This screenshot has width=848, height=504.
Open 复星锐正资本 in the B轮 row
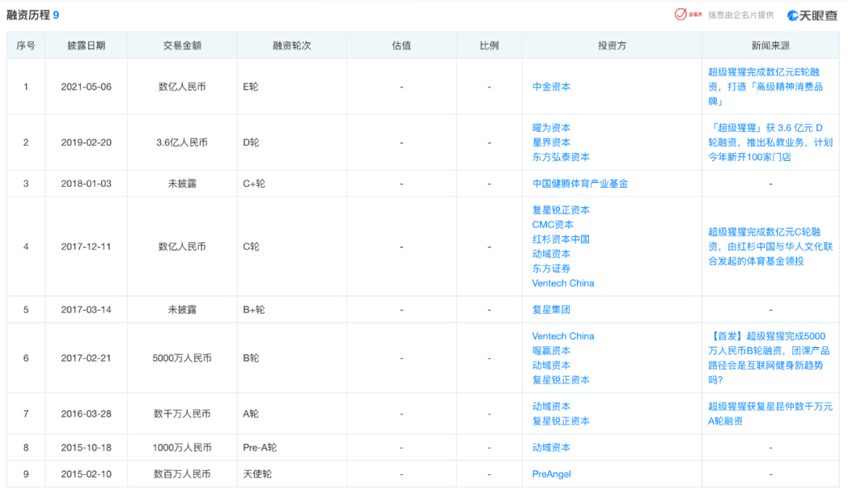tap(561, 380)
